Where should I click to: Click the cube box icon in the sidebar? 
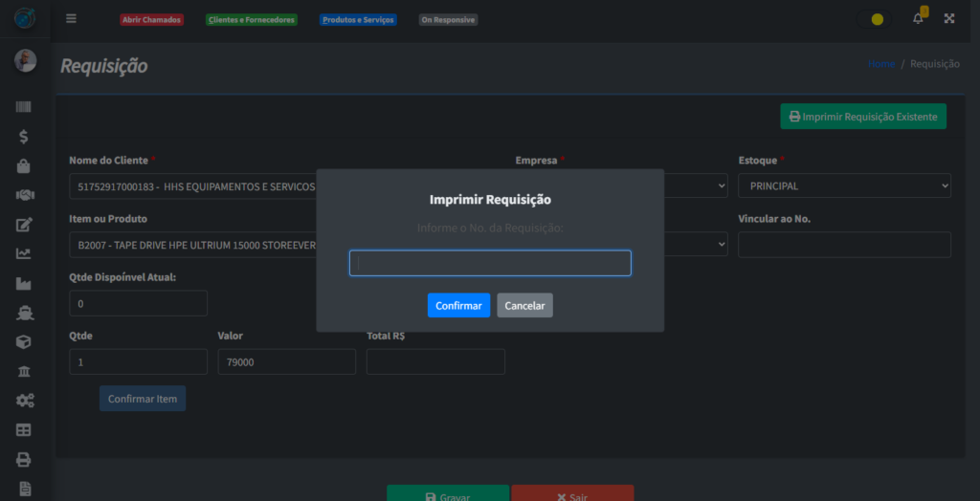pos(25,341)
